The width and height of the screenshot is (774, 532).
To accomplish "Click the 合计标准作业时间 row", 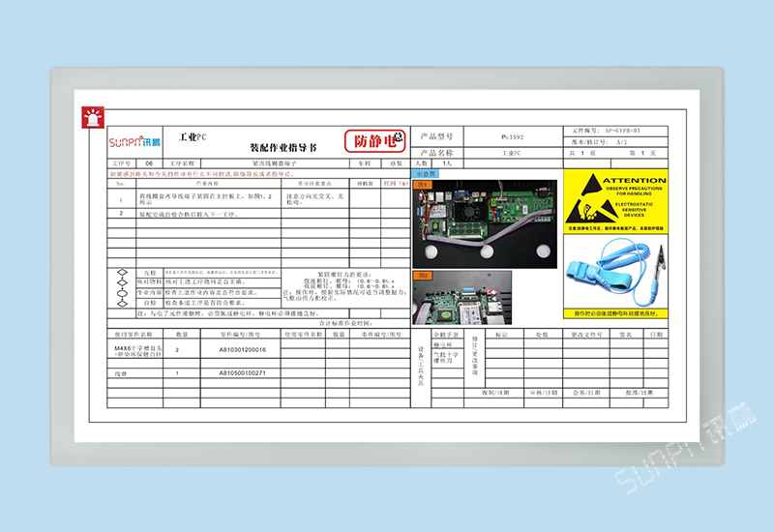I will (258, 324).
